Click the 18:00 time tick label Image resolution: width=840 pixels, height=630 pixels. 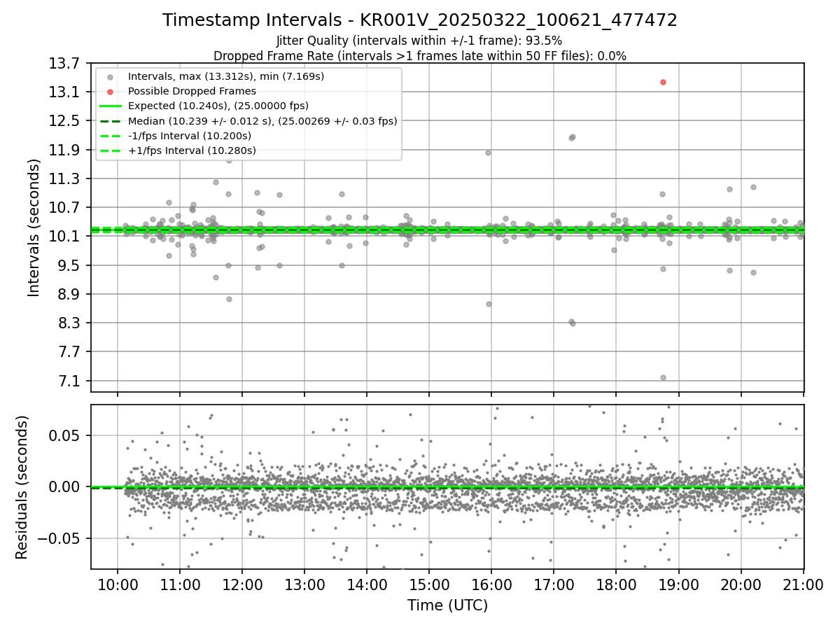pyautogui.click(x=616, y=585)
